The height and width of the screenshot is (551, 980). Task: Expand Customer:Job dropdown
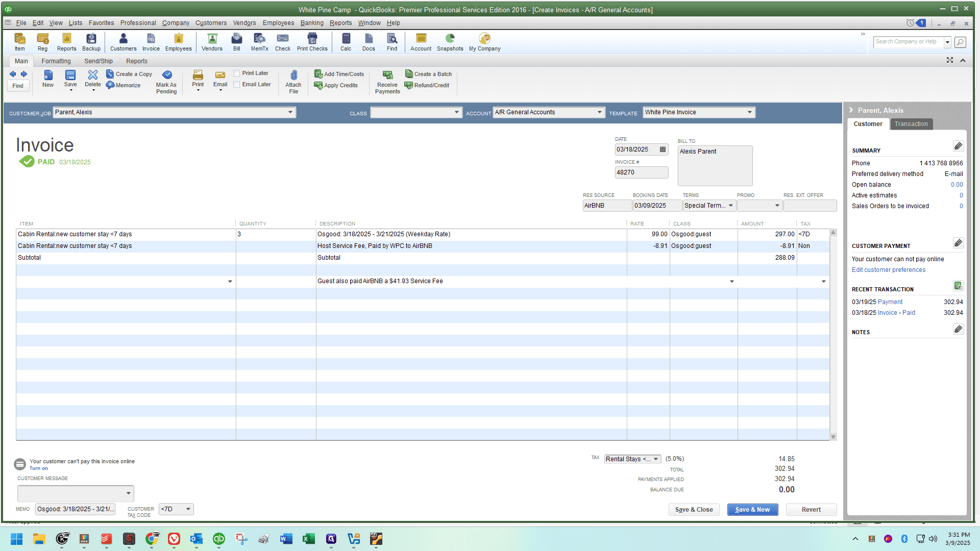(290, 112)
